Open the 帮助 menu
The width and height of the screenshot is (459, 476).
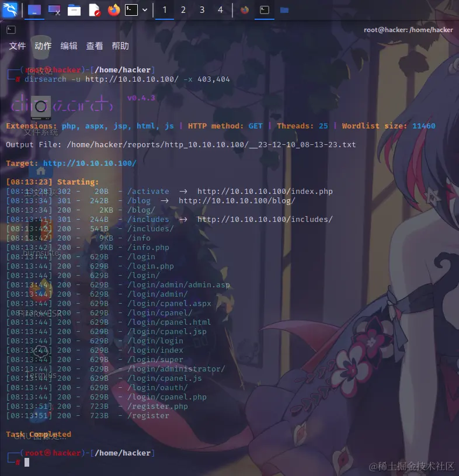coord(120,46)
